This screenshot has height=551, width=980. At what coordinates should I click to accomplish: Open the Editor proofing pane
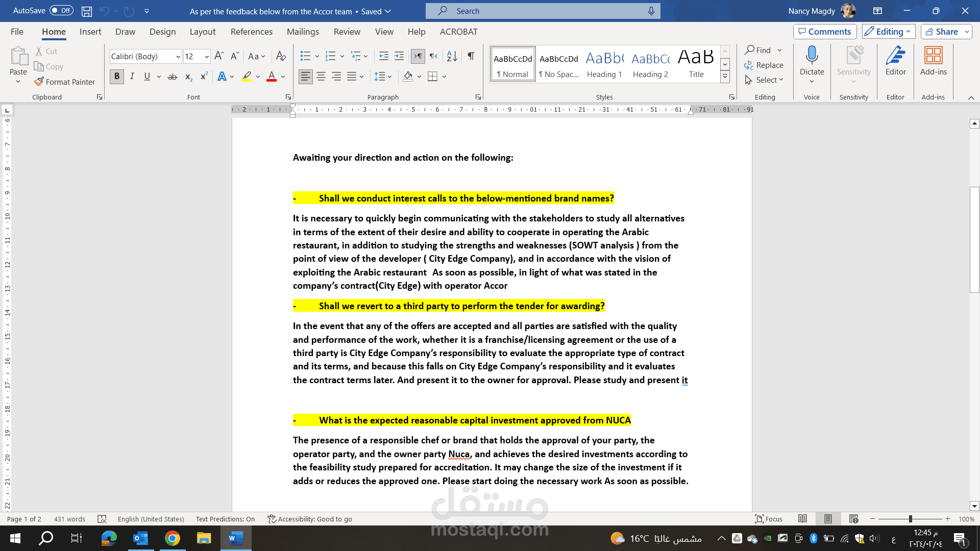895,61
